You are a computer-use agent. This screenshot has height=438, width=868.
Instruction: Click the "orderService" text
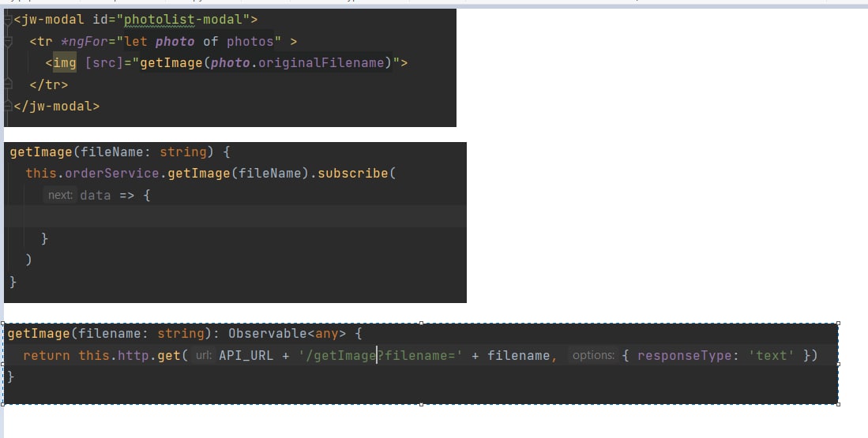[x=112, y=174]
